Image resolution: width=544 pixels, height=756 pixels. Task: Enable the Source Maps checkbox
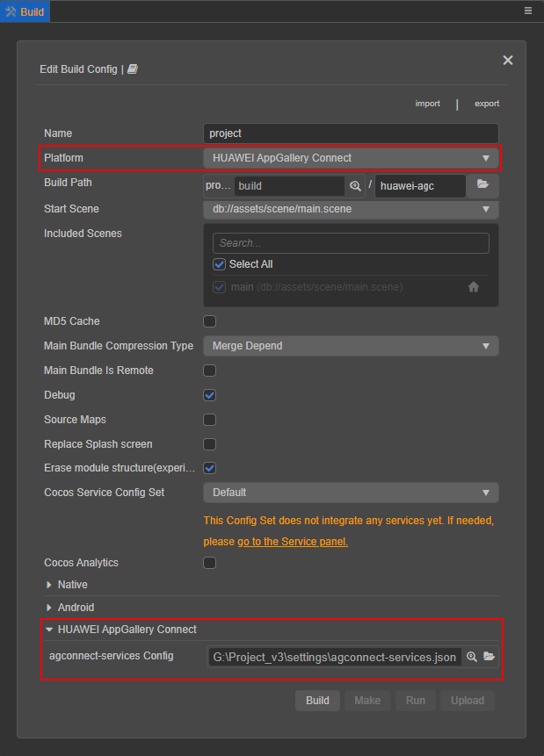click(x=209, y=420)
